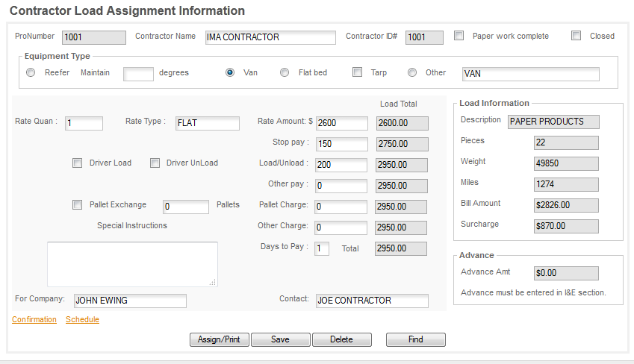Click the Load Total value 2600.00

[x=403, y=123]
